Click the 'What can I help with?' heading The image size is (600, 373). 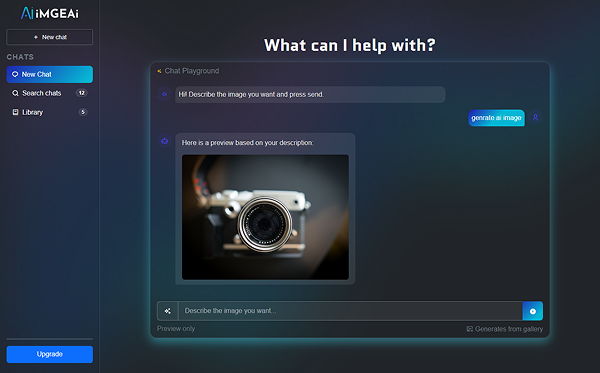[350, 45]
